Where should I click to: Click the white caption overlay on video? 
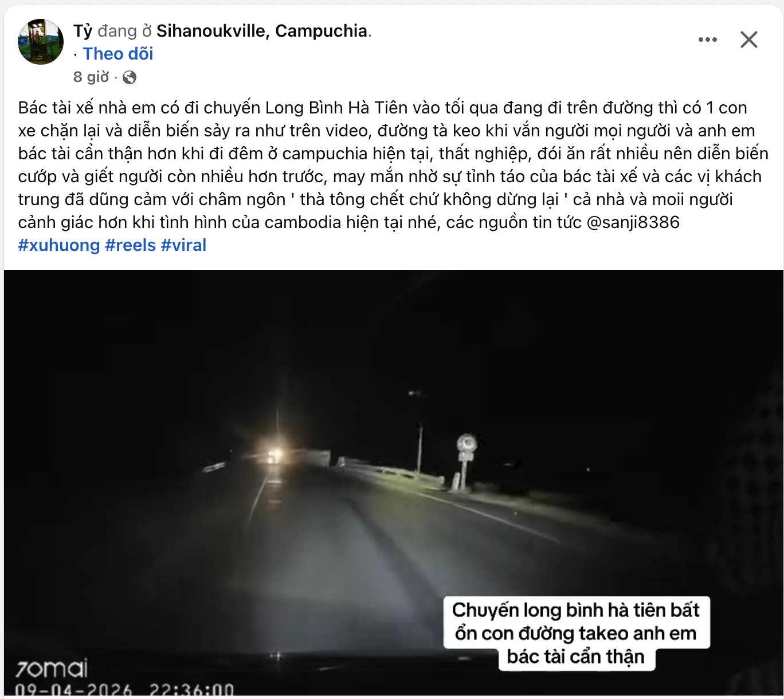577,633
